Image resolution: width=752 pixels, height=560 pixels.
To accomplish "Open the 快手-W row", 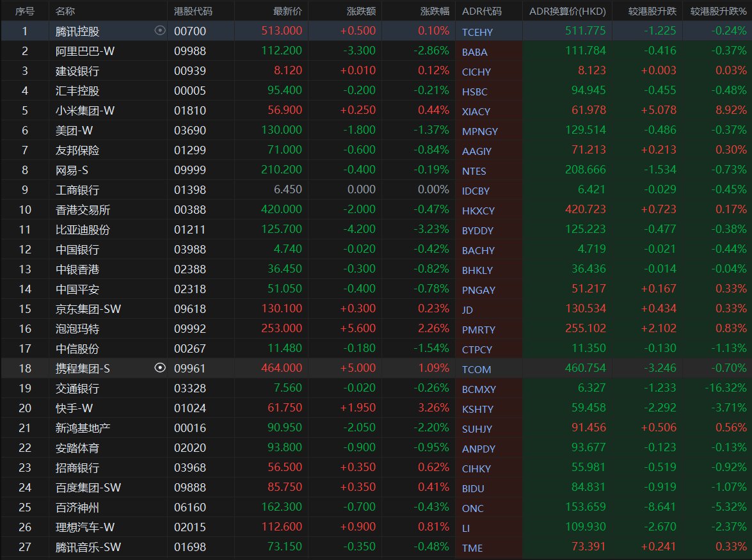I will click(x=376, y=408).
